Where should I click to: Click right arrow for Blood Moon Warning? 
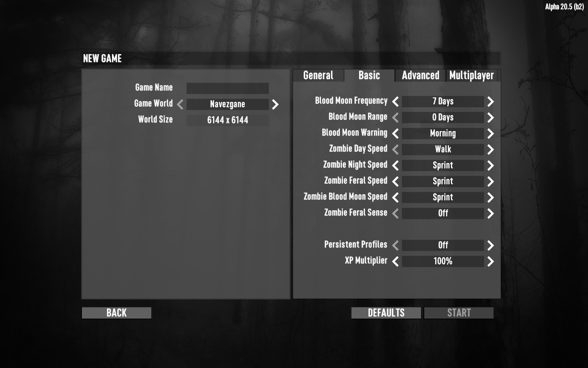click(491, 134)
